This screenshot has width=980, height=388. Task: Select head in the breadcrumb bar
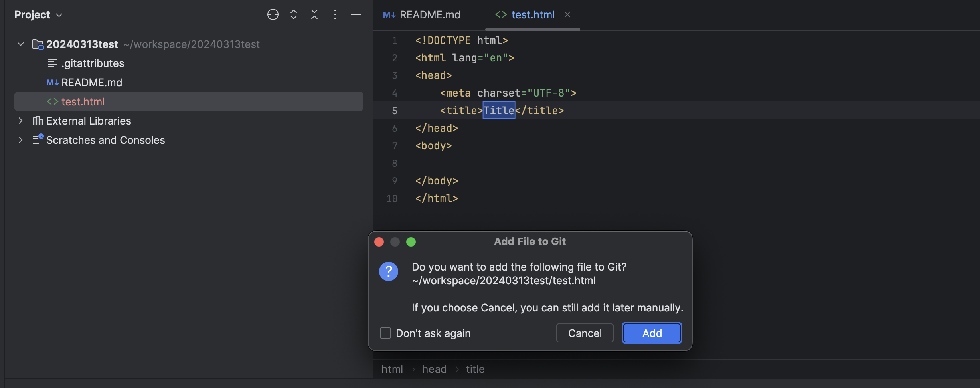point(434,369)
